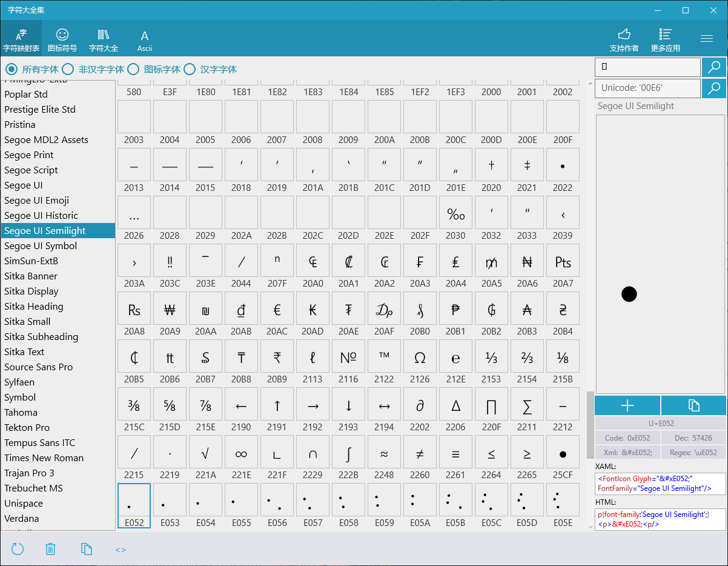Open the 字符大全 books icon tab

tap(104, 38)
